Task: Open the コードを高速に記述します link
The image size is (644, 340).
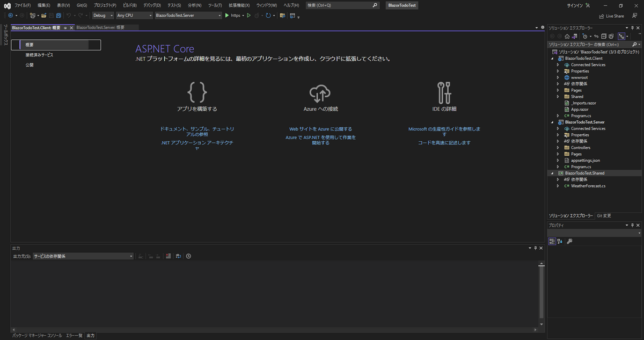Action: click(444, 142)
